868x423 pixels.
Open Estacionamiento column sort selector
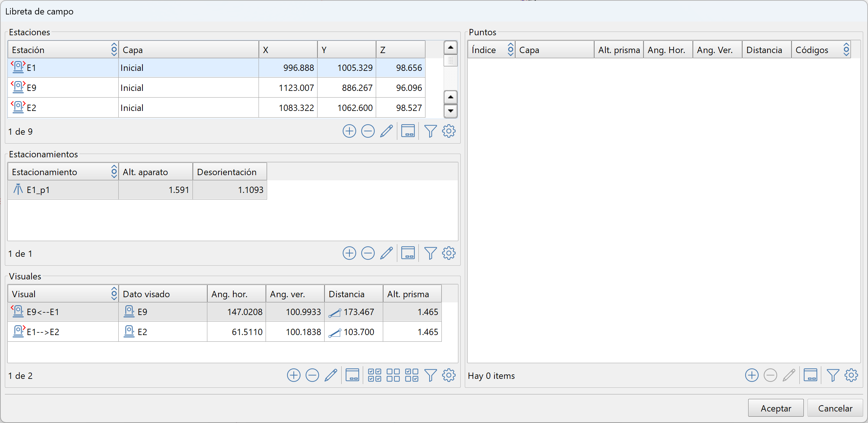114,171
